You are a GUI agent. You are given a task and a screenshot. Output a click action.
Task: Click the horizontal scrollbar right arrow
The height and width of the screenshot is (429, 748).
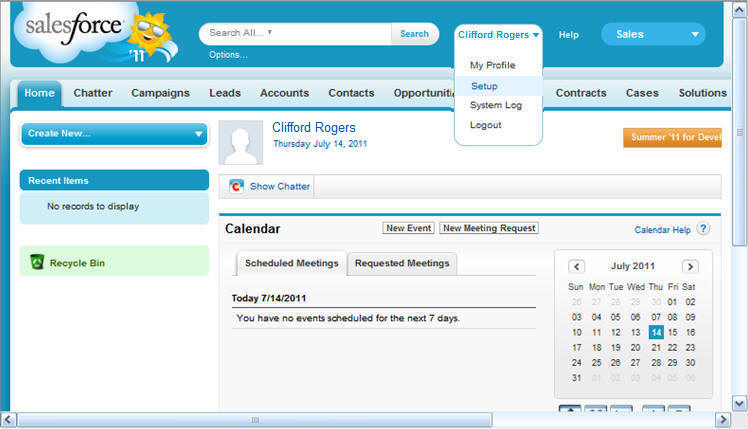pyautogui.click(x=723, y=420)
